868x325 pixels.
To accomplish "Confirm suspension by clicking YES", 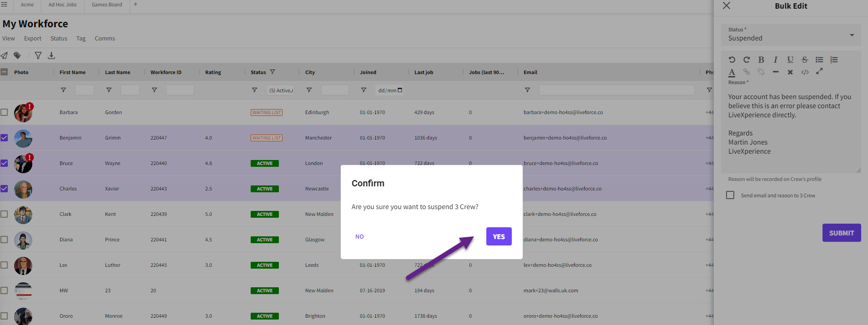I will click(x=499, y=236).
